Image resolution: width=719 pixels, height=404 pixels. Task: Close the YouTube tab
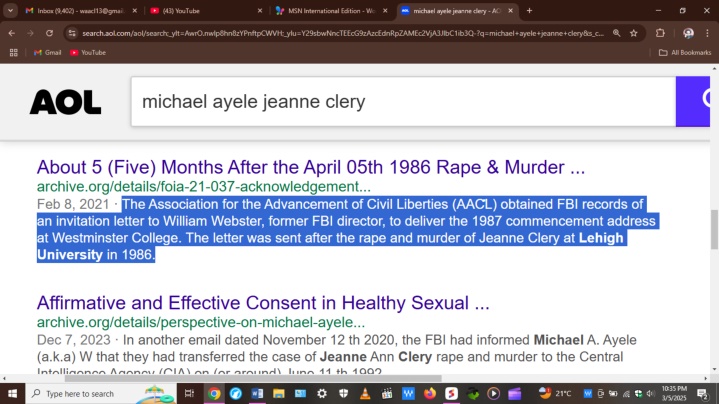260,11
